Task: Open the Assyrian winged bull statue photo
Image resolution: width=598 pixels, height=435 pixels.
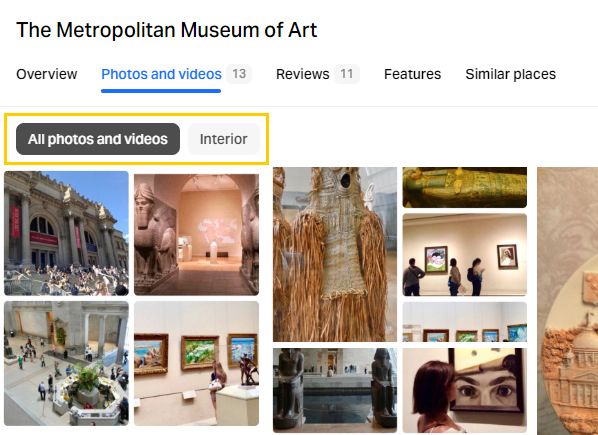Action: (196, 234)
